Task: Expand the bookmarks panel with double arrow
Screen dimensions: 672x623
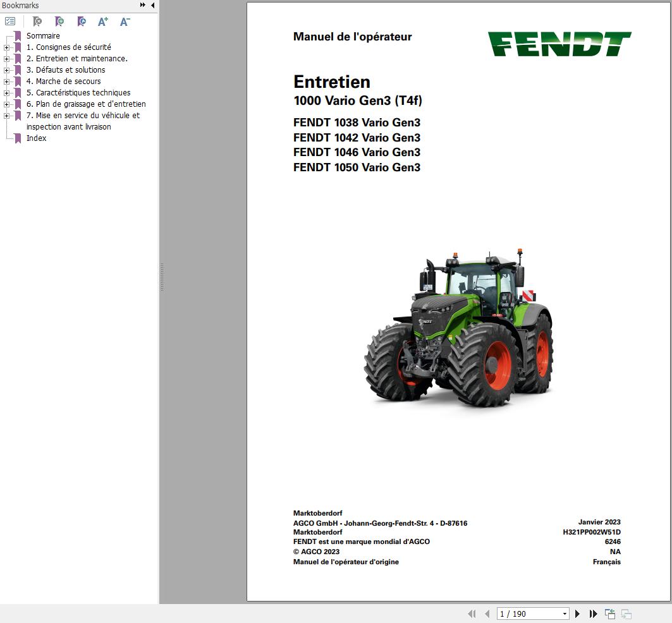Action: pyautogui.click(x=143, y=5)
